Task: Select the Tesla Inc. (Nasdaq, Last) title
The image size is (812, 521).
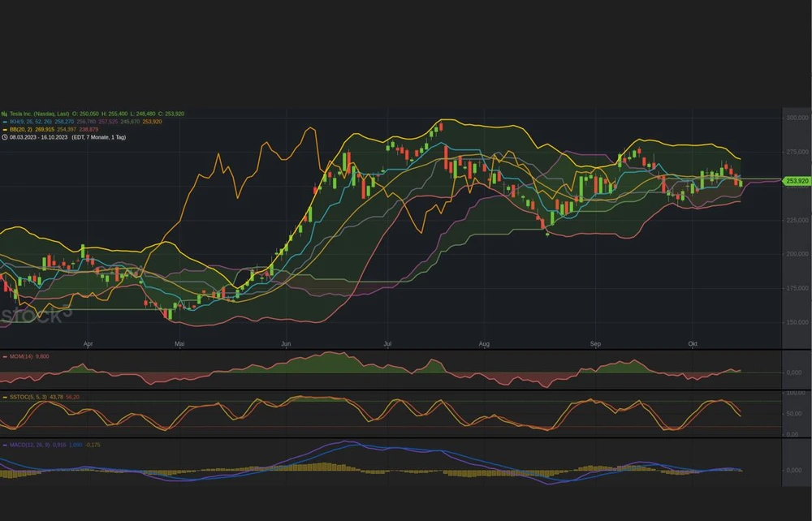Action: coord(38,114)
